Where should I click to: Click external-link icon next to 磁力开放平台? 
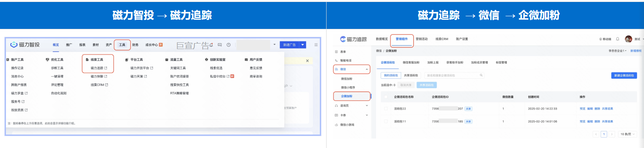click(x=152, y=68)
